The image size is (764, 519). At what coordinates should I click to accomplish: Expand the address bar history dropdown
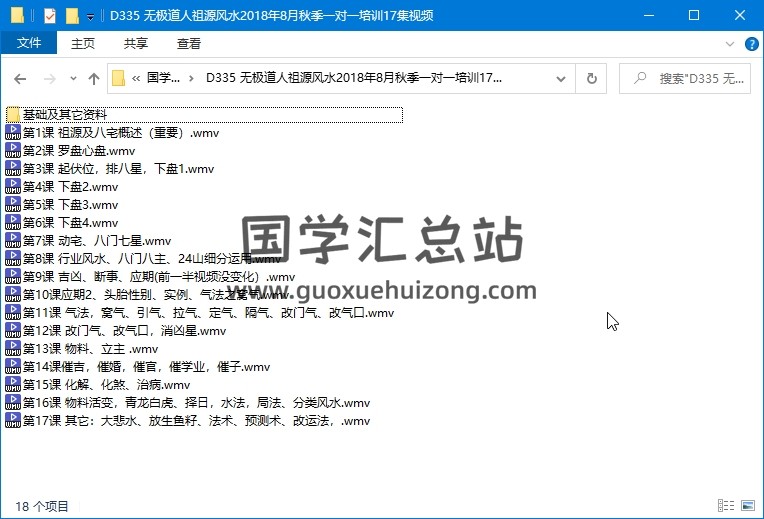[x=561, y=78]
